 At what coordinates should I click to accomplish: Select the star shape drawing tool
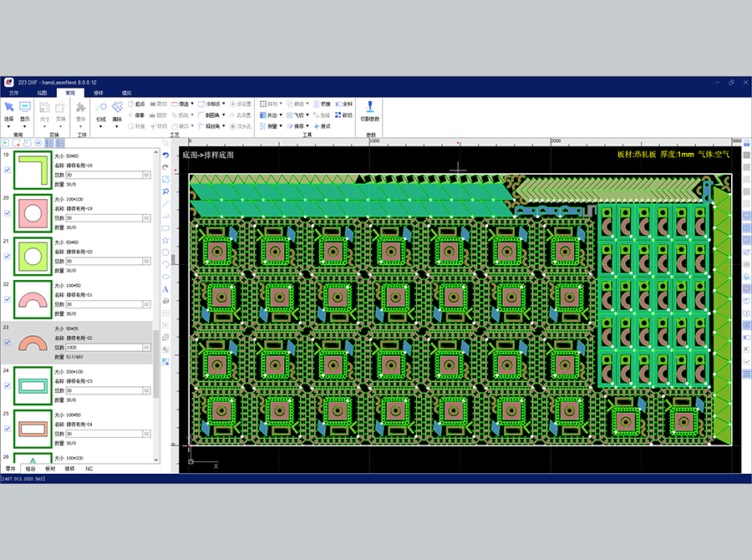coord(165,240)
